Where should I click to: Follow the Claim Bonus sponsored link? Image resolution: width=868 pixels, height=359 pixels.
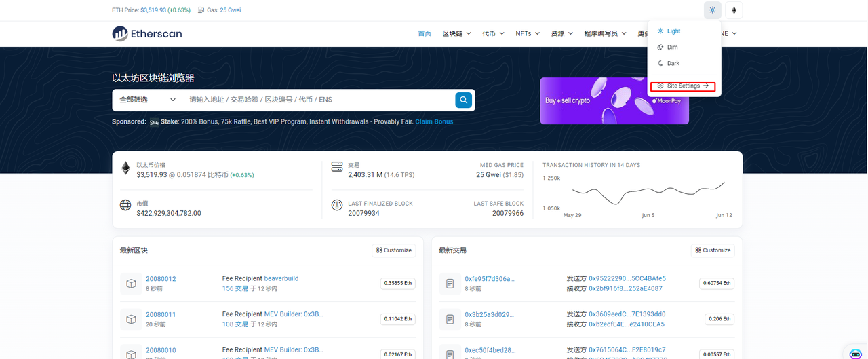[434, 121]
